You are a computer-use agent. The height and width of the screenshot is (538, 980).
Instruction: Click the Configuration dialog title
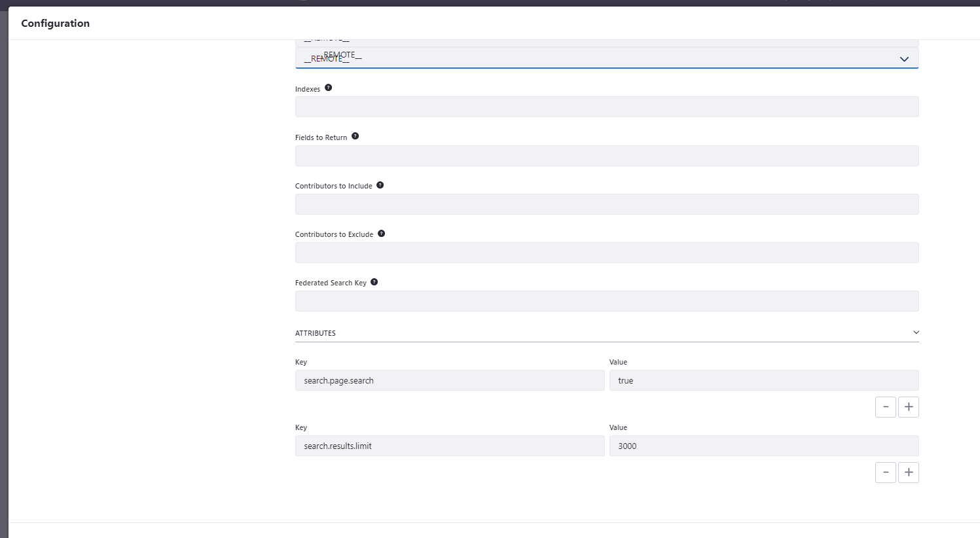[x=56, y=24]
